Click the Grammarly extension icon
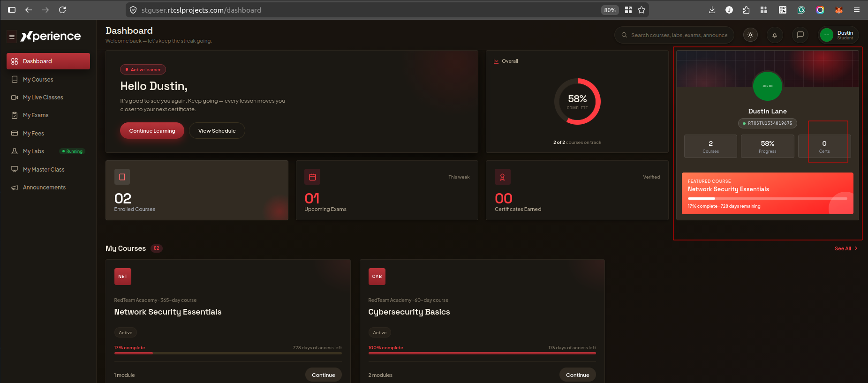868x383 pixels. [801, 10]
